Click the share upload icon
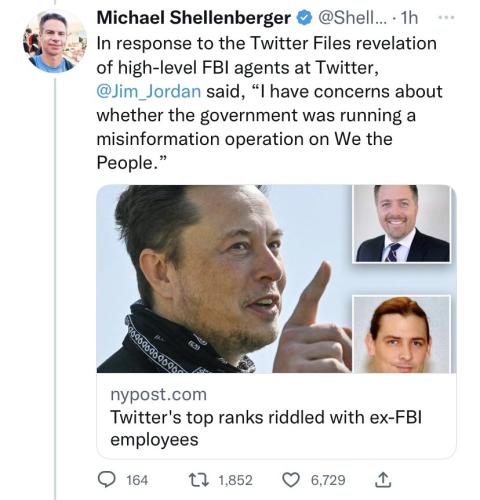This screenshot has width=480, height=500. pos(383,480)
